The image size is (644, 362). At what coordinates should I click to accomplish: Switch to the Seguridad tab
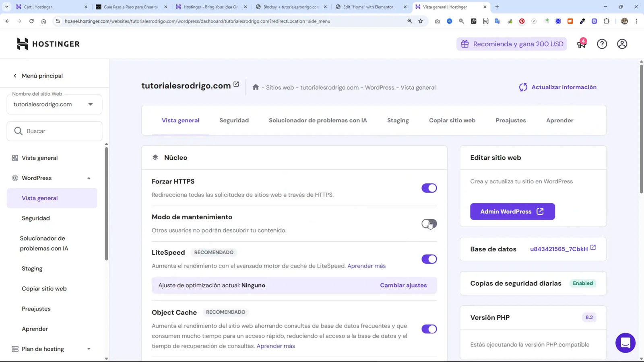234,120
